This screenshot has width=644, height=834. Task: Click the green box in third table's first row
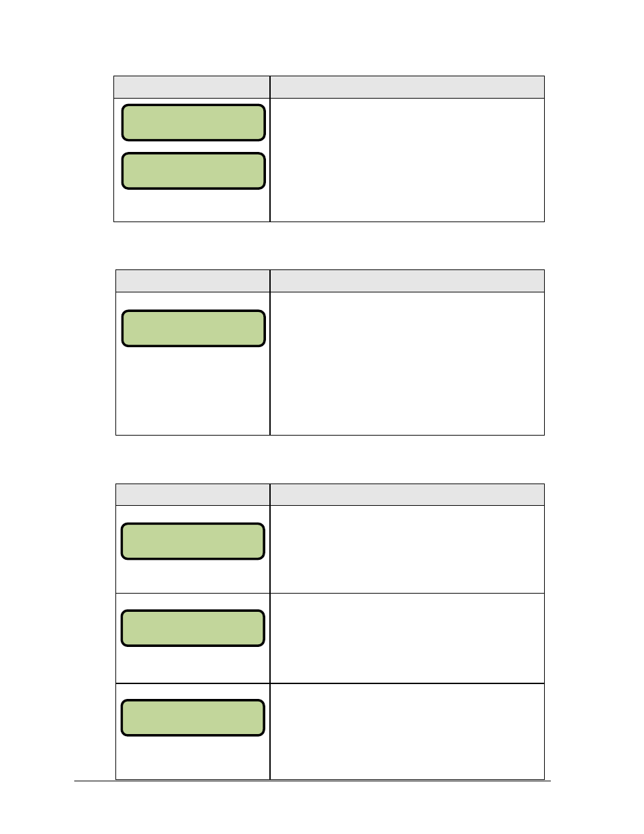[192, 541]
